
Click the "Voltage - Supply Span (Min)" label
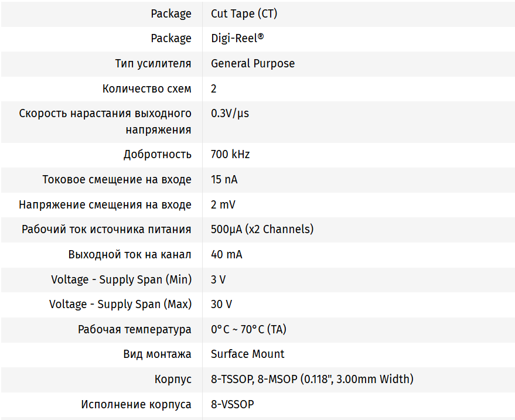(x=121, y=279)
